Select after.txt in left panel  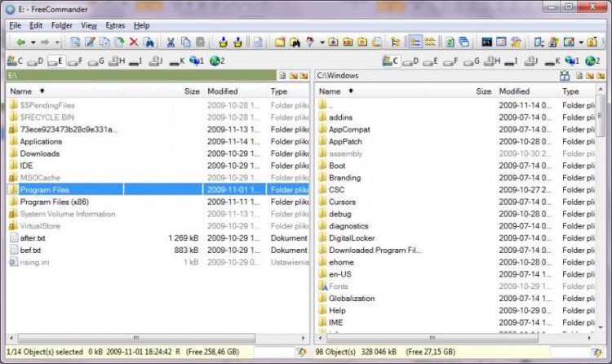point(33,238)
